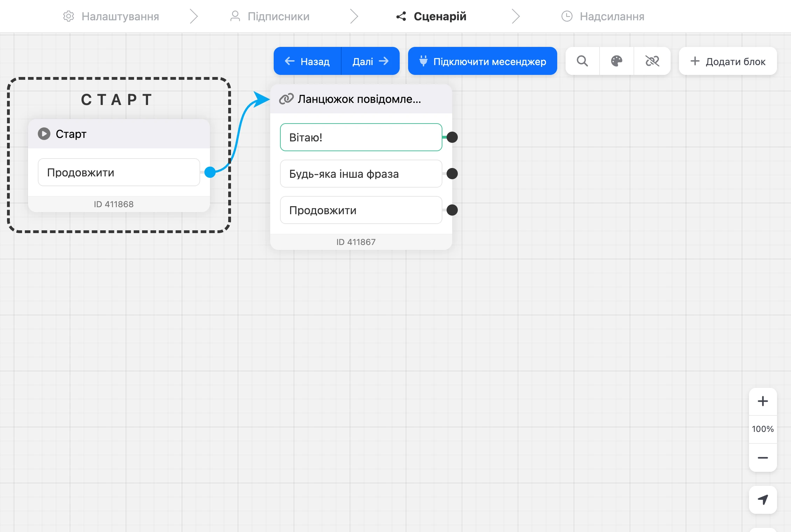This screenshot has width=791, height=532.
Task: Click the share icon beside Сценарій
Action: coord(401,16)
